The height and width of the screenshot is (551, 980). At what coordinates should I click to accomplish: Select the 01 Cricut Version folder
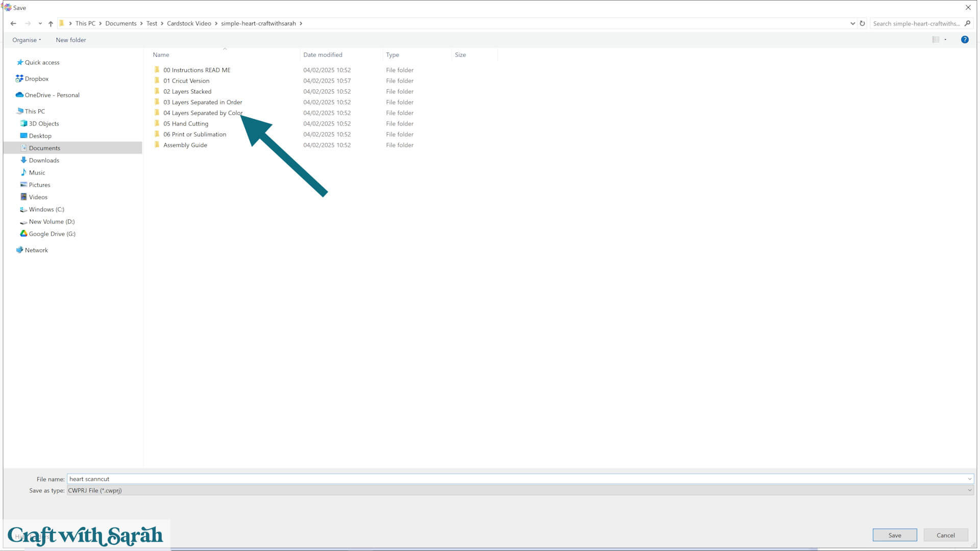(186, 81)
